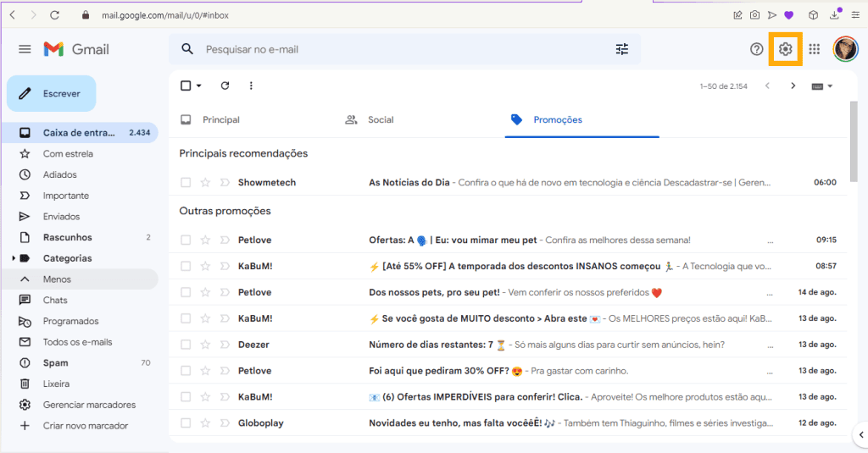868x453 pixels.
Task: Open the browser downloads icon
Action: pos(835,14)
